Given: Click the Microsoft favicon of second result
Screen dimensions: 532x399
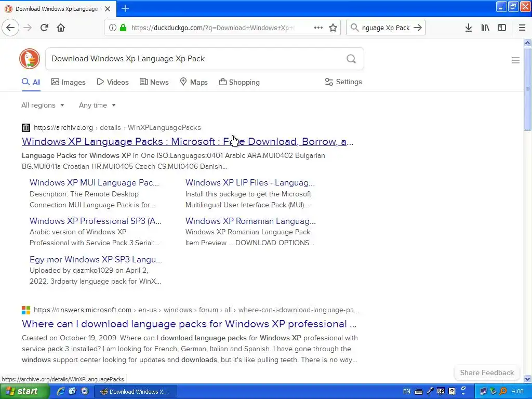Looking at the screenshot, I should pos(26,310).
